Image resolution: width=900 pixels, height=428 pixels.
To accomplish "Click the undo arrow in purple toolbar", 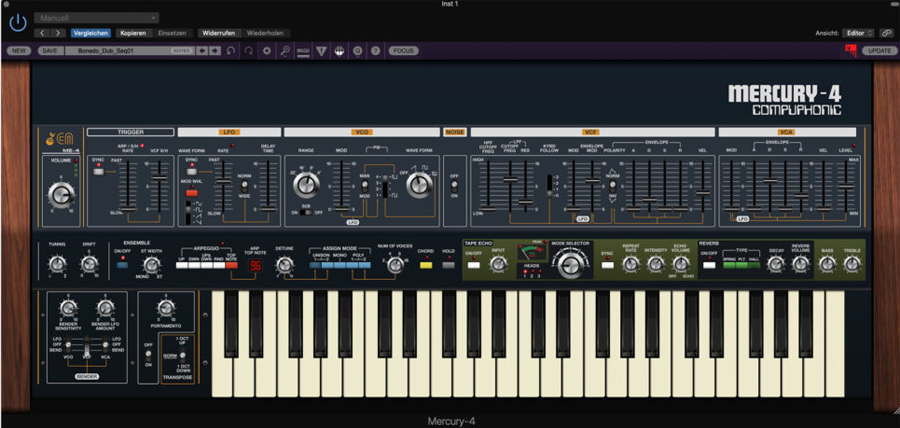I will 231,51.
